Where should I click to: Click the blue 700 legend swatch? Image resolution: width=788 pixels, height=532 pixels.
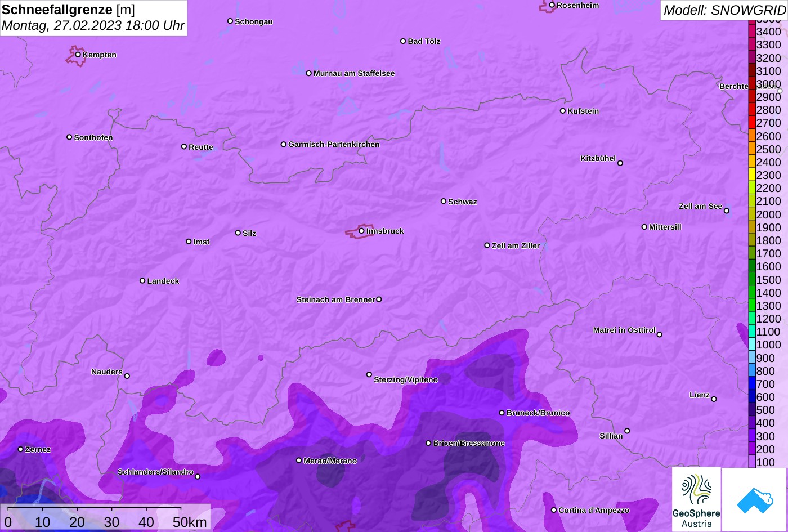pos(752,384)
